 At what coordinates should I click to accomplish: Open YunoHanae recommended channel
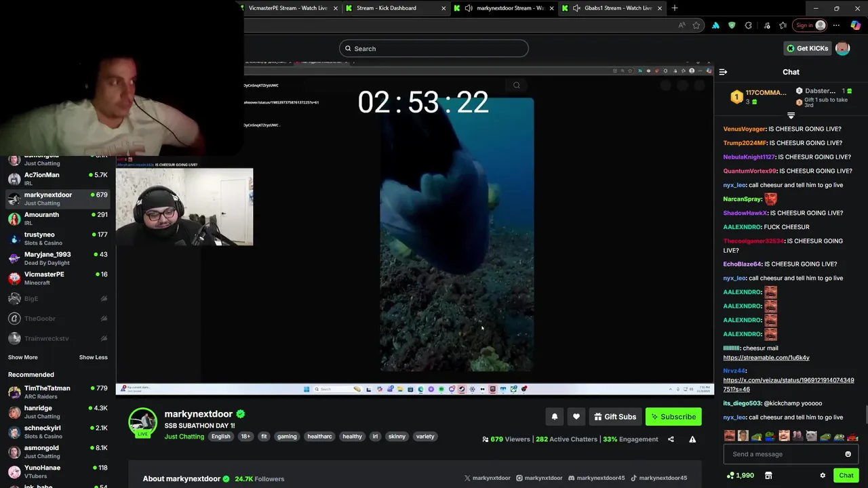58,472
